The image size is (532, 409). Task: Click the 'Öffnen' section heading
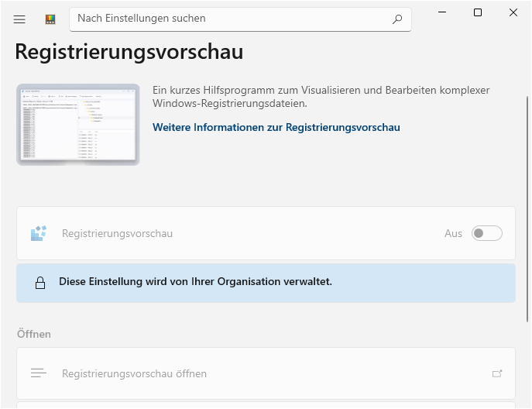pyautogui.click(x=34, y=334)
